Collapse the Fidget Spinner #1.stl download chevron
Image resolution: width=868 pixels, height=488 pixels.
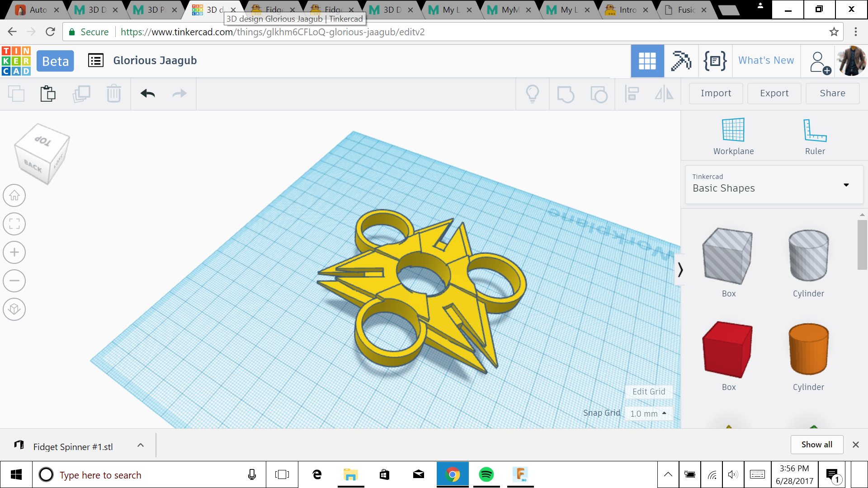coord(140,445)
